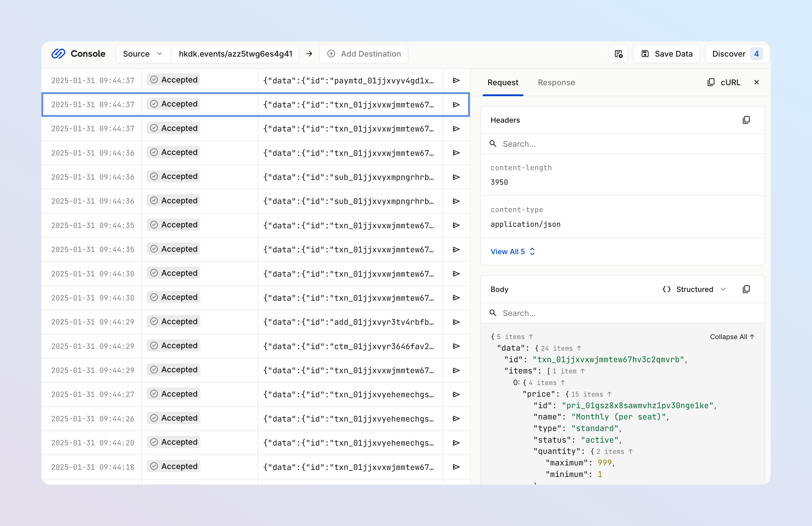Click the "Monthly (per seat)" name value
The image size is (812, 526).
pyautogui.click(x=618, y=417)
